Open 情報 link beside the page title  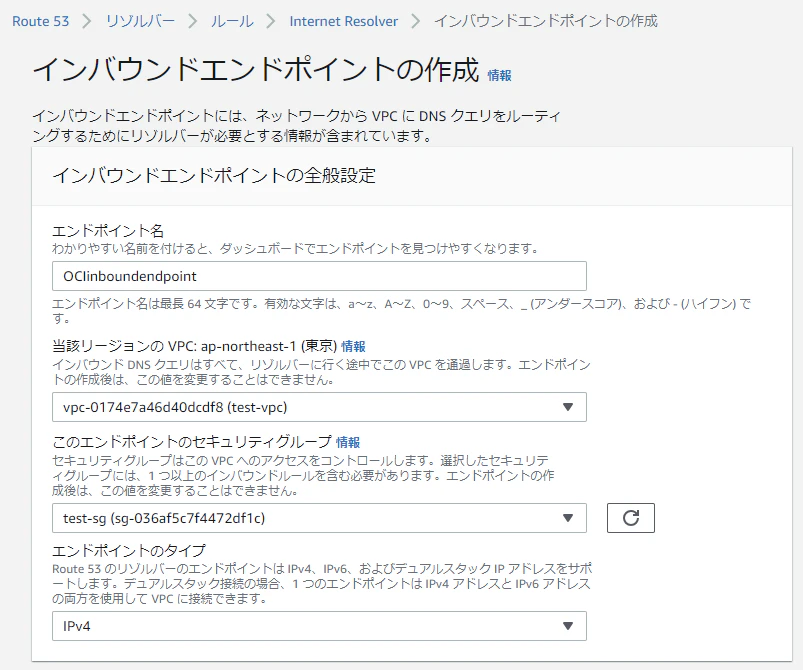coord(499,75)
